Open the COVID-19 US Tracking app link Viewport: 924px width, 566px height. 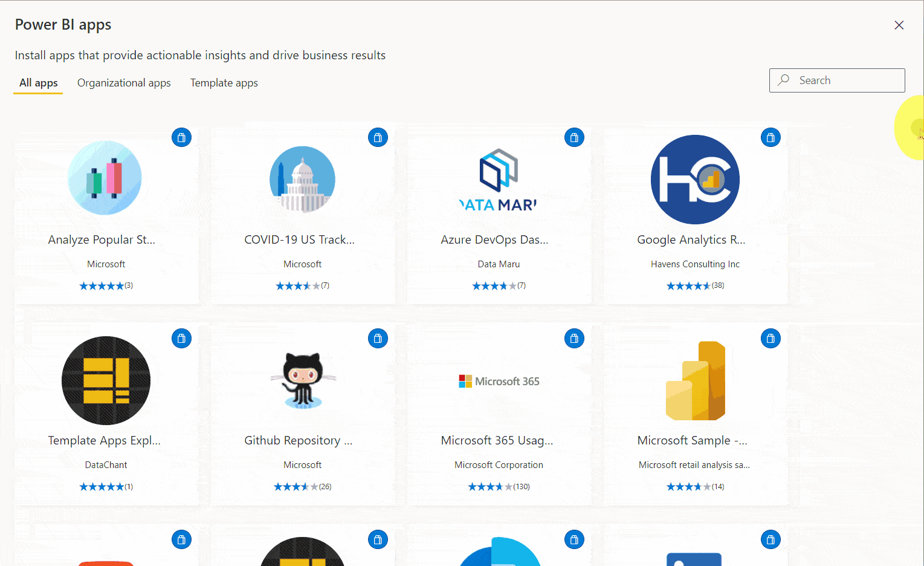pyautogui.click(x=299, y=239)
